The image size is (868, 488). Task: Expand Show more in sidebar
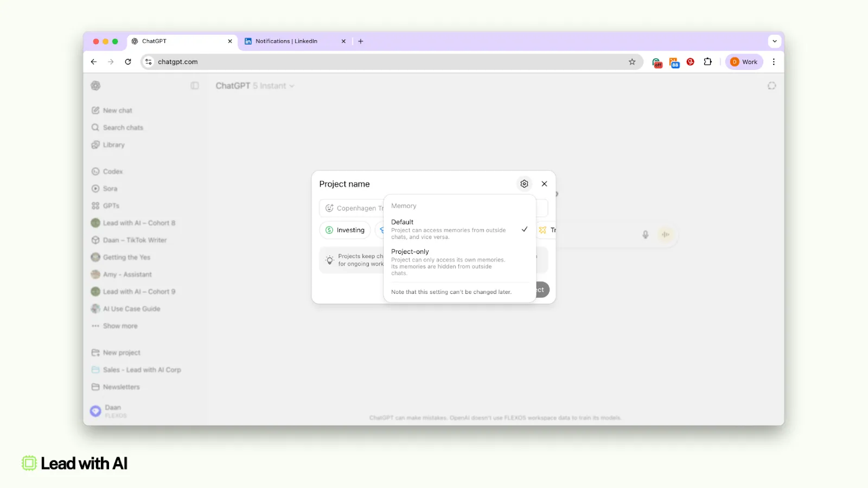(114, 326)
